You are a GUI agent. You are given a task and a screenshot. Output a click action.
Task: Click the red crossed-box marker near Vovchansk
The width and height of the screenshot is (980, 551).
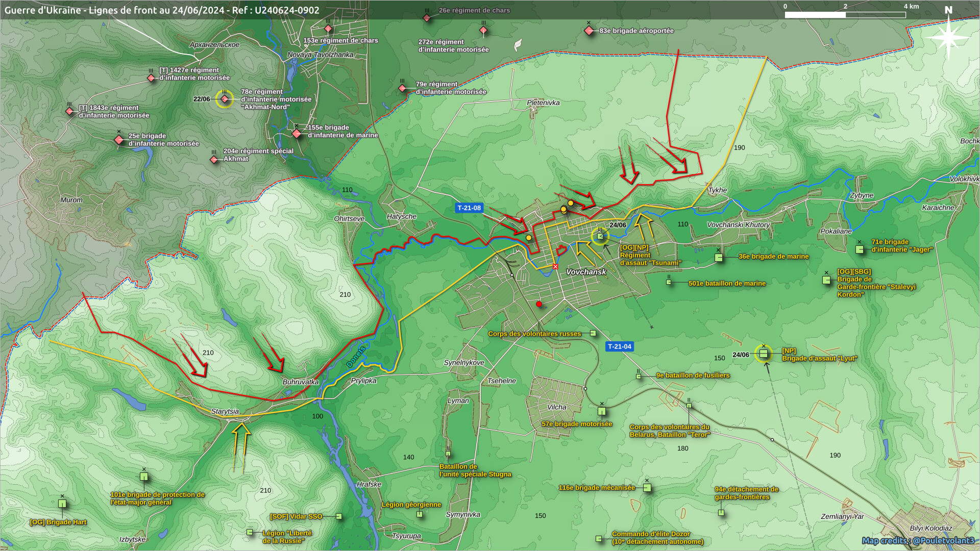555,267
